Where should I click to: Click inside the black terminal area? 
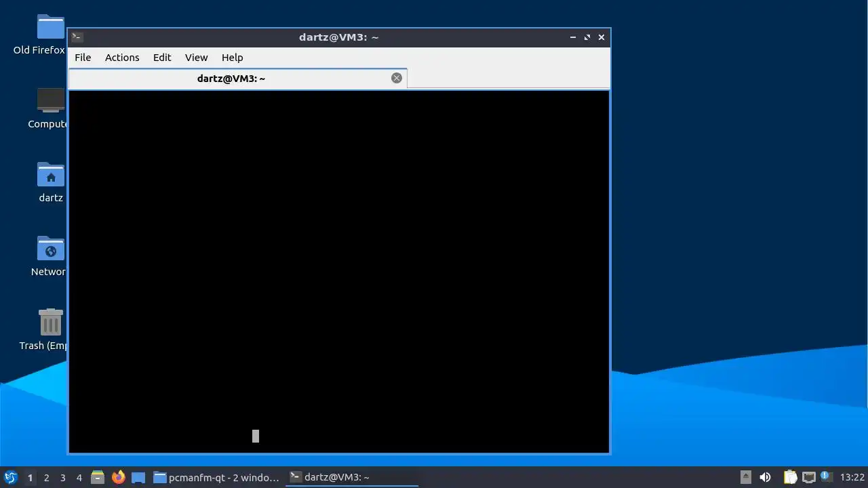pyautogui.click(x=339, y=271)
